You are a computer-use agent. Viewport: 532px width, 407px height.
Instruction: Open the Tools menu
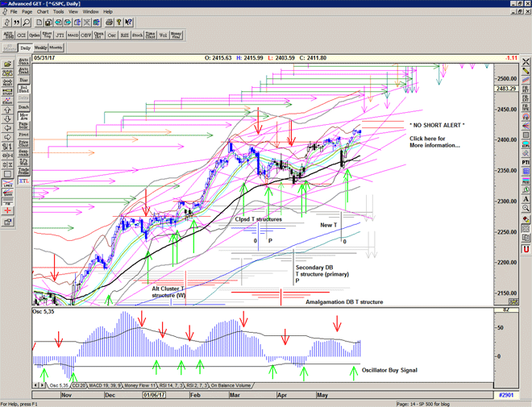[x=59, y=12]
